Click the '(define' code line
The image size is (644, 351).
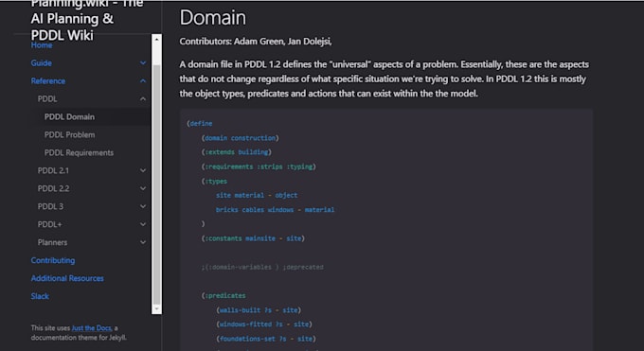click(x=200, y=124)
